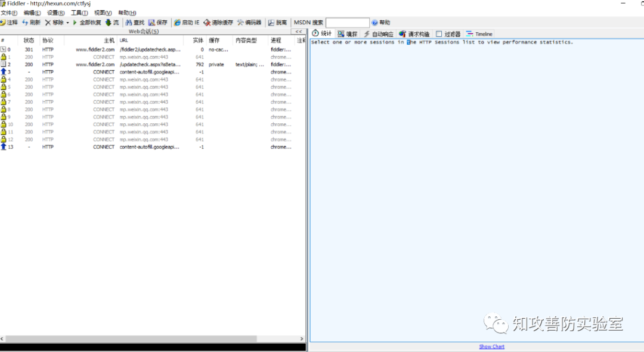
Task: Select session 8 lock icon
Action: pos(4,110)
